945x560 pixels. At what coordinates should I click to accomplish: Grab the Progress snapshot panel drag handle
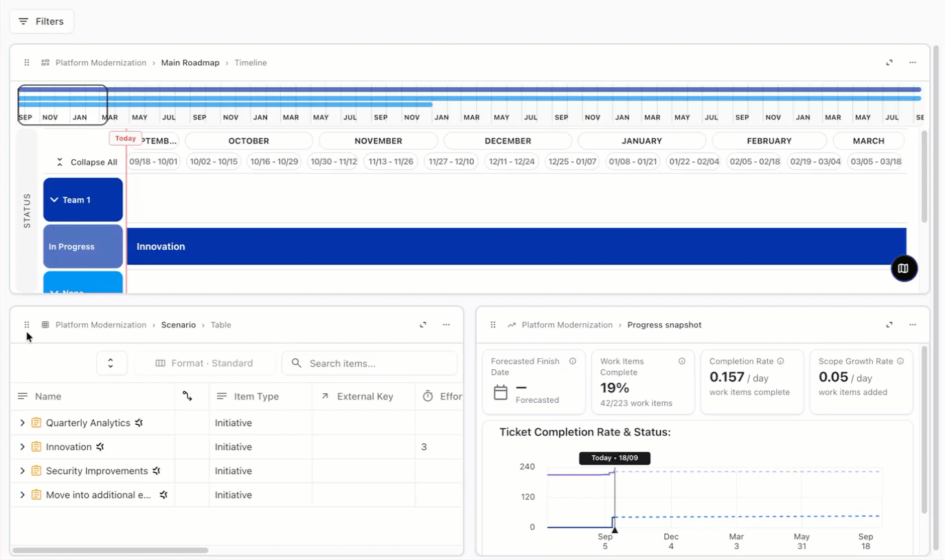click(493, 325)
